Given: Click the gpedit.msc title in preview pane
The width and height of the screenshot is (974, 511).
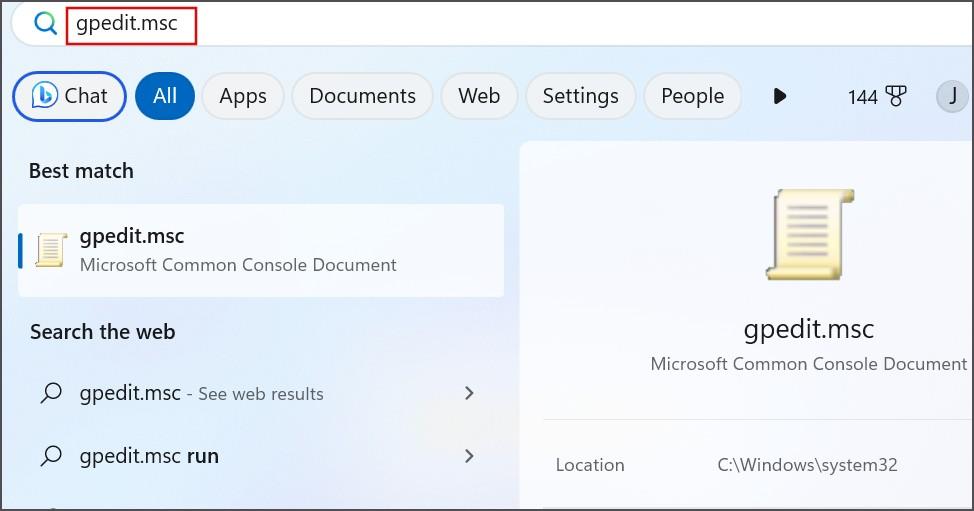Looking at the screenshot, I should click(809, 329).
